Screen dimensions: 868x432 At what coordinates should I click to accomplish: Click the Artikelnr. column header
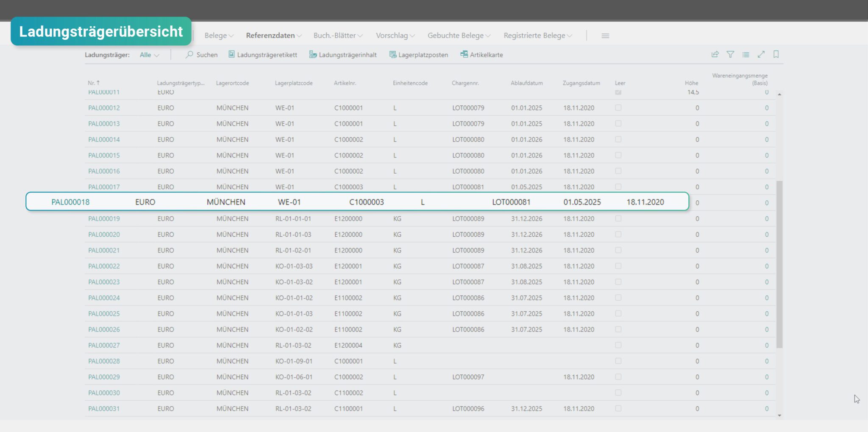click(345, 83)
